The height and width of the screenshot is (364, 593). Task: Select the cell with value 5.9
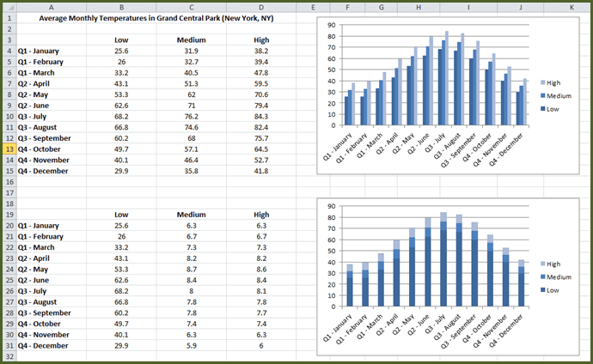[x=191, y=345]
